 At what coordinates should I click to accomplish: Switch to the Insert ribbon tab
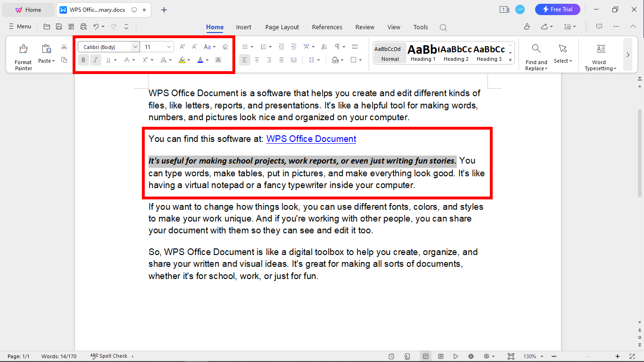(x=244, y=27)
